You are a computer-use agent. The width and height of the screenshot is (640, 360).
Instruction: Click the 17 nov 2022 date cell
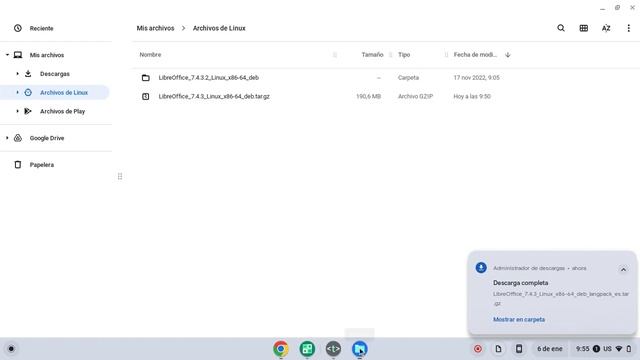[x=476, y=78]
